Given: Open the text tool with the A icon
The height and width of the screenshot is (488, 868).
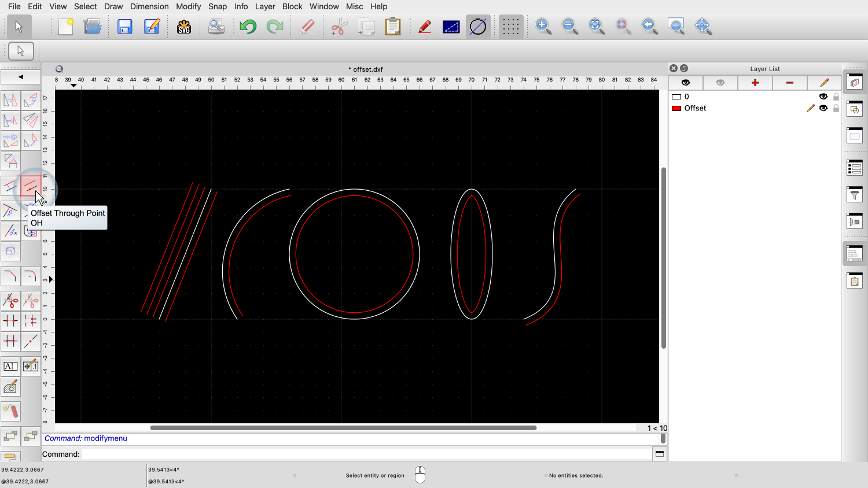Looking at the screenshot, I should (10, 366).
